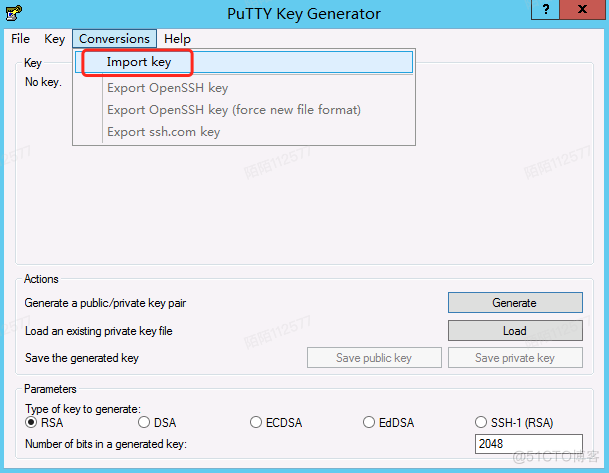Open the Key menu
Screen dimensions: 609x473
[x=55, y=39]
